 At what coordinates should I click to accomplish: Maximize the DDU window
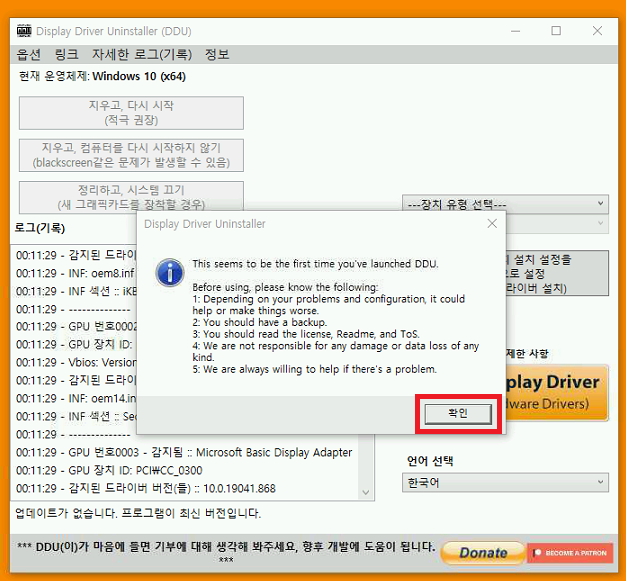[556, 31]
